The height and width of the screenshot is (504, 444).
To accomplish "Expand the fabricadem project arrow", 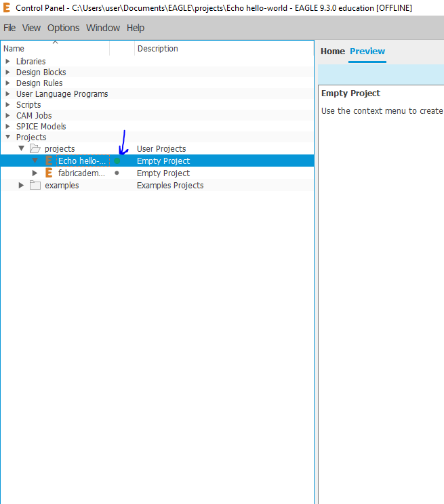I will (x=35, y=173).
